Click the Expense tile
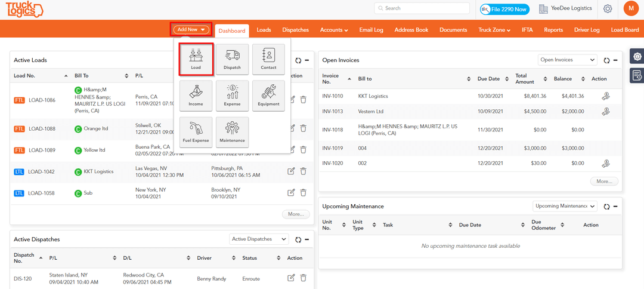The width and height of the screenshot is (644, 289). pos(232,96)
